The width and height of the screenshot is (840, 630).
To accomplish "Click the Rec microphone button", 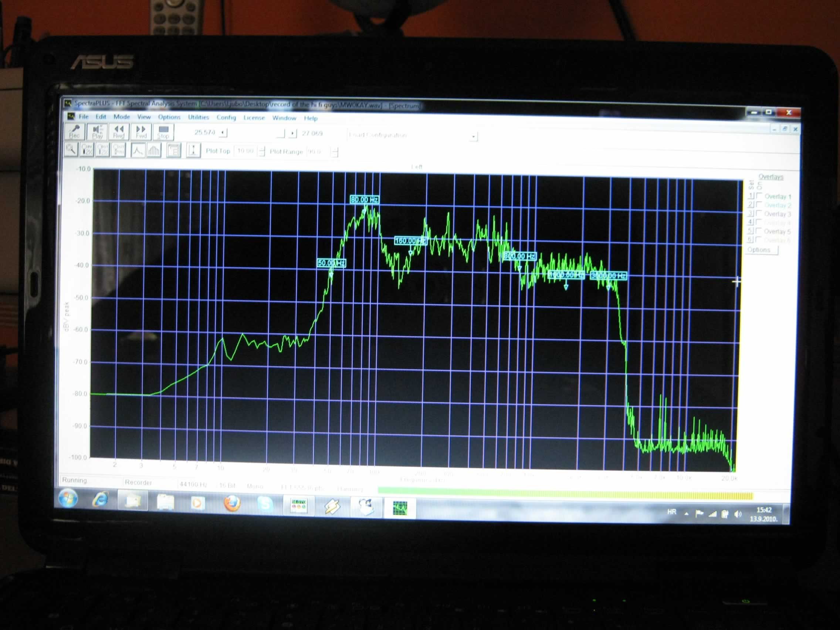I will [74, 132].
